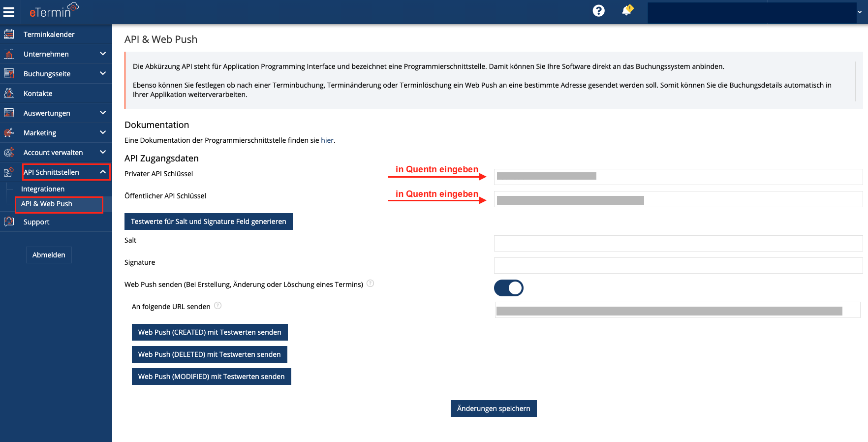Click info icon next to Web Push senden
The image size is (868, 442).
(x=371, y=283)
